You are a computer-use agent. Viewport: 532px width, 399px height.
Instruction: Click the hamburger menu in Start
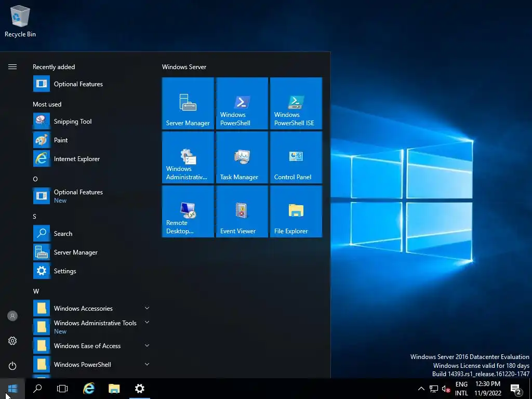[12, 67]
